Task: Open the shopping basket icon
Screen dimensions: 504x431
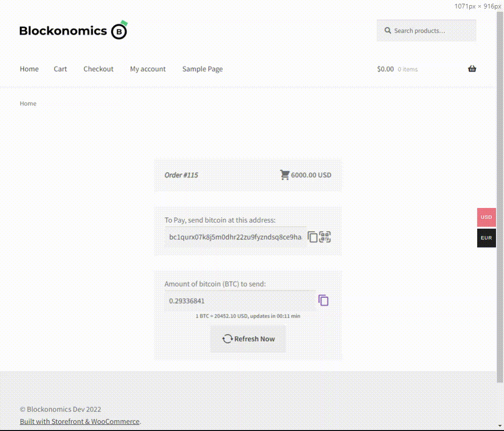Action: [x=472, y=69]
